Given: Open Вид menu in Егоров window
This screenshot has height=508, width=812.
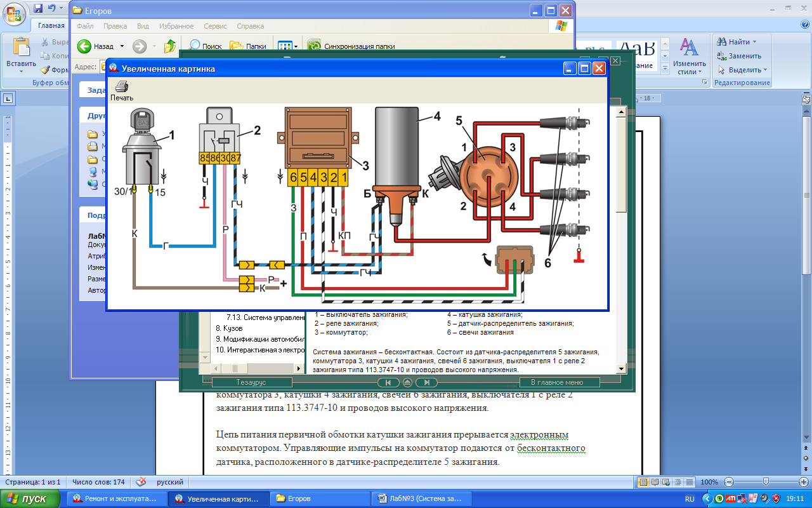Looking at the screenshot, I should pyautogui.click(x=143, y=27).
